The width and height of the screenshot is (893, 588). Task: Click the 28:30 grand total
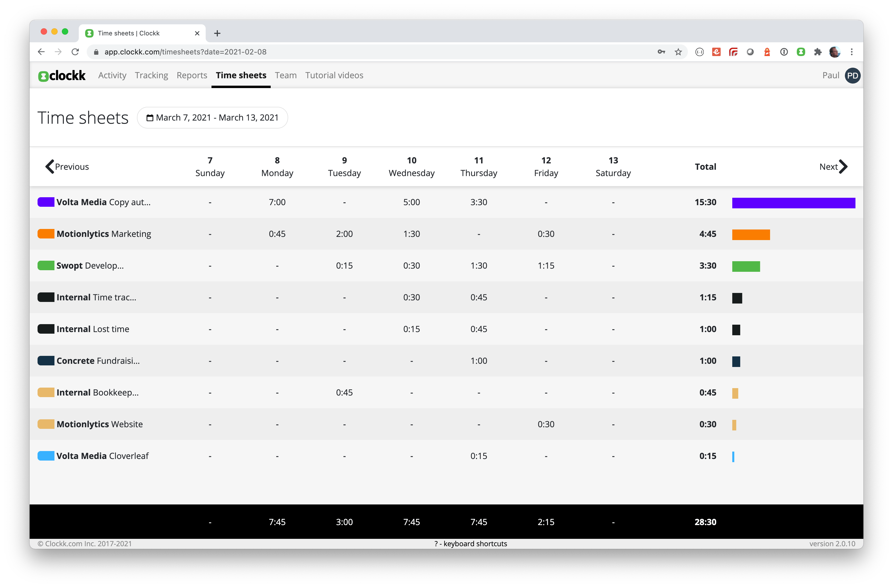[705, 522]
